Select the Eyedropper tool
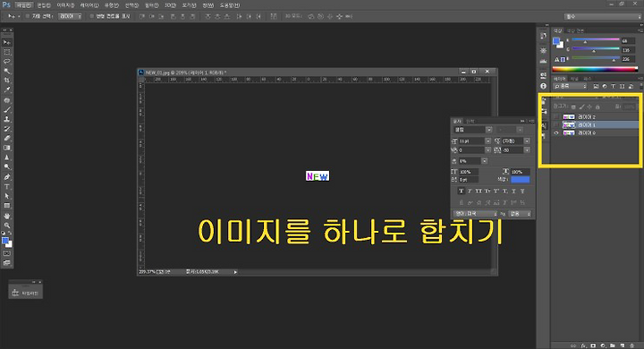 point(7,89)
